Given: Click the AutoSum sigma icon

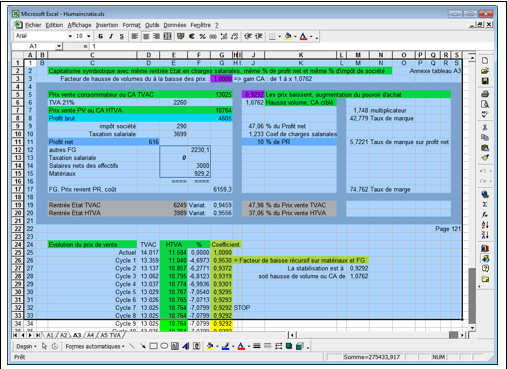Looking at the screenshot, I should [x=485, y=204].
